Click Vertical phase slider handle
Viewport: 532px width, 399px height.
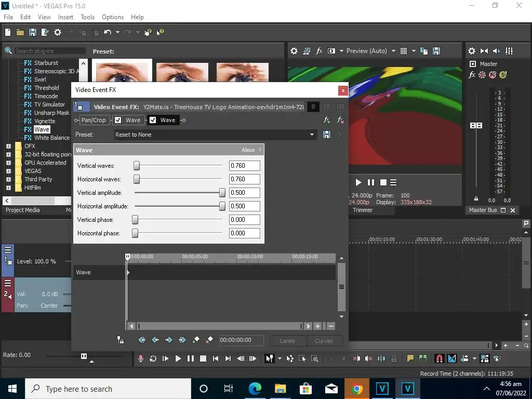click(x=135, y=220)
